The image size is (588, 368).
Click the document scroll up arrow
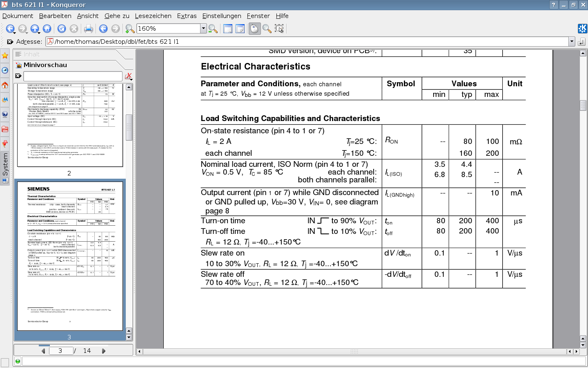pos(583,53)
